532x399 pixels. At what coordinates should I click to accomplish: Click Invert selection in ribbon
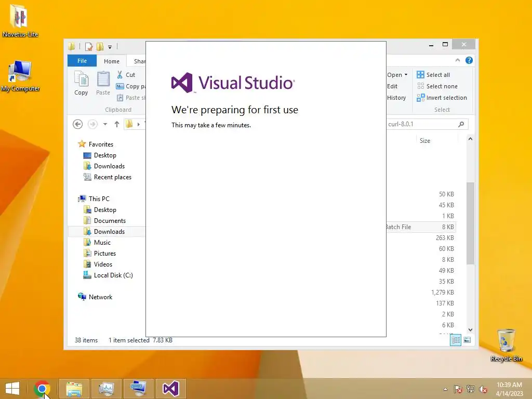442,98
